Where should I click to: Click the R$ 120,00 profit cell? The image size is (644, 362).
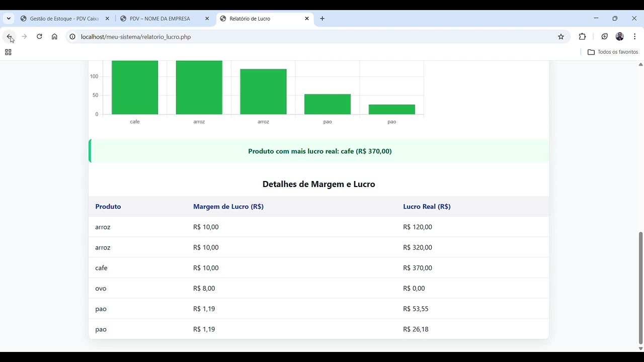tap(418, 227)
